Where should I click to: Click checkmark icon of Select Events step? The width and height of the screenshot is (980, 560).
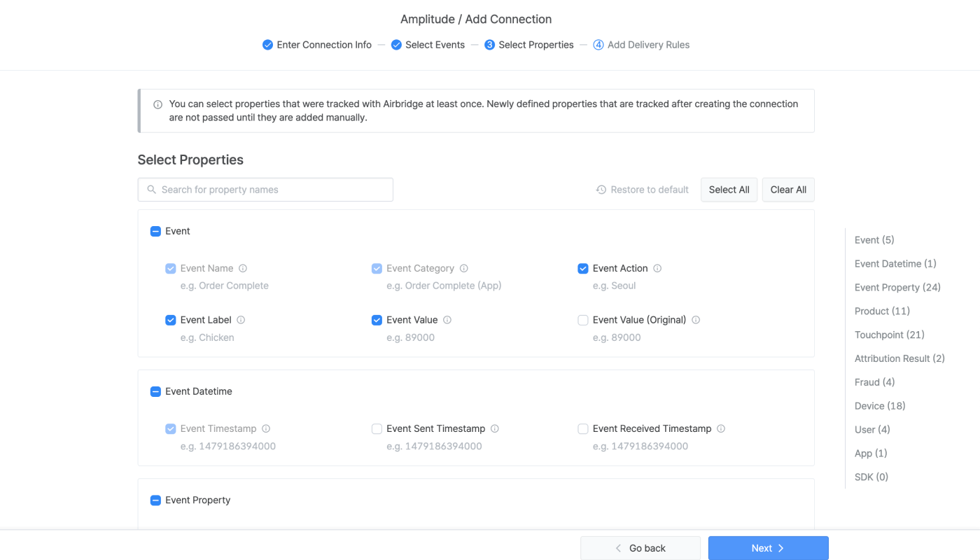396,45
